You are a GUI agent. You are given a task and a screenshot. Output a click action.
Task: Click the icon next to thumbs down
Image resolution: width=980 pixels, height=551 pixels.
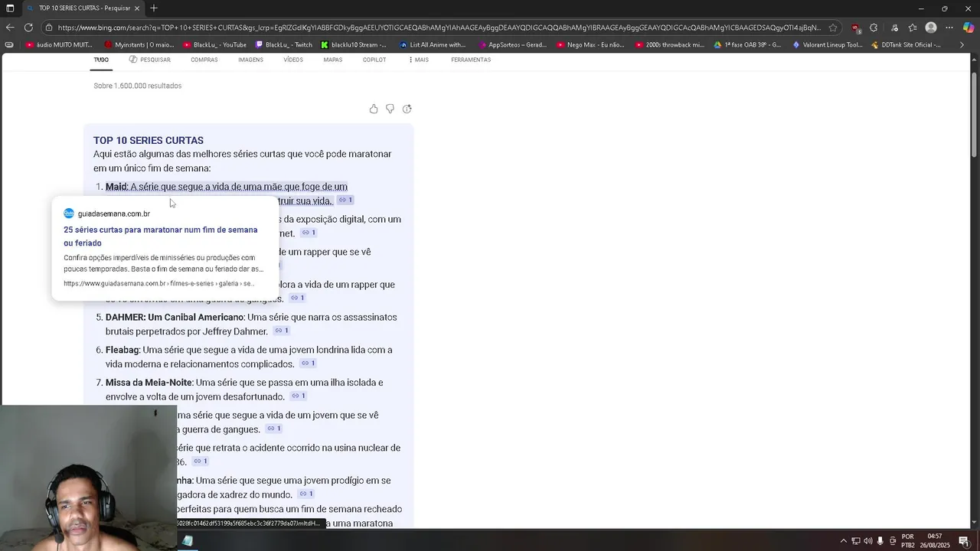407,109
